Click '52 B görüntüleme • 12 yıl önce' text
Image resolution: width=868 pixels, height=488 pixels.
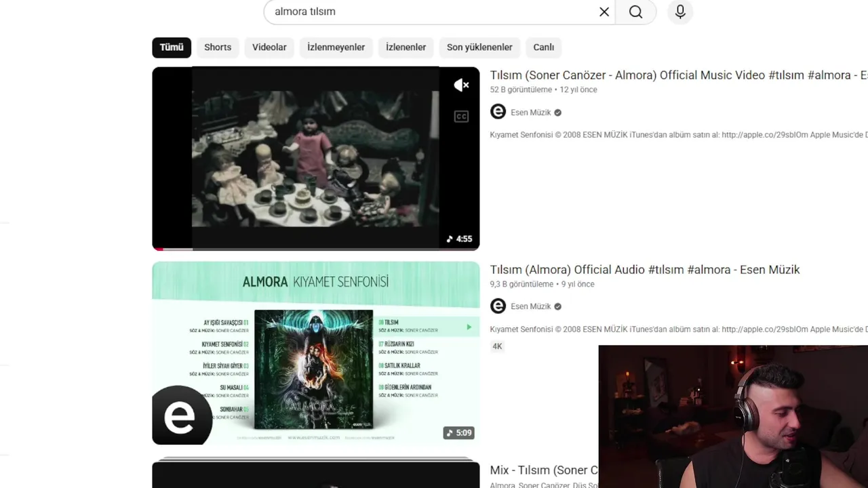coord(543,89)
